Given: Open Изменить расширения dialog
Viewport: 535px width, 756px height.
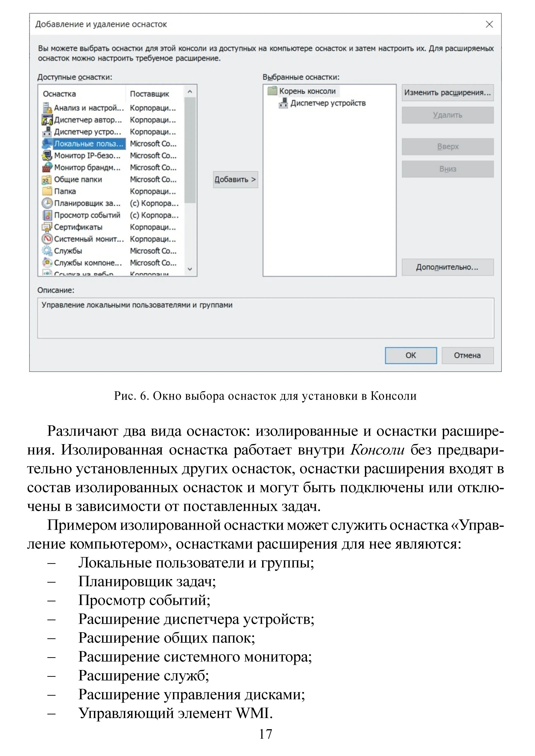Looking at the screenshot, I should [447, 93].
